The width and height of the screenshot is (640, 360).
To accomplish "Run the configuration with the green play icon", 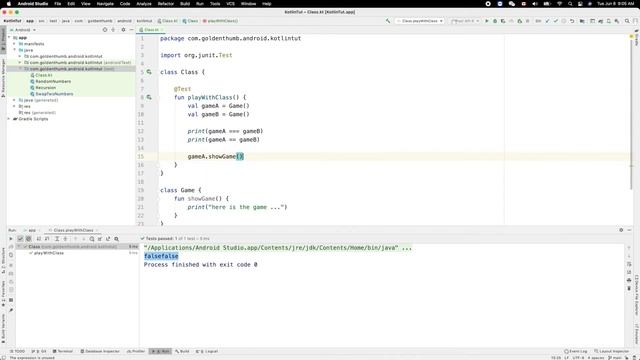I will pyautogui.click(x=487, y=21).
